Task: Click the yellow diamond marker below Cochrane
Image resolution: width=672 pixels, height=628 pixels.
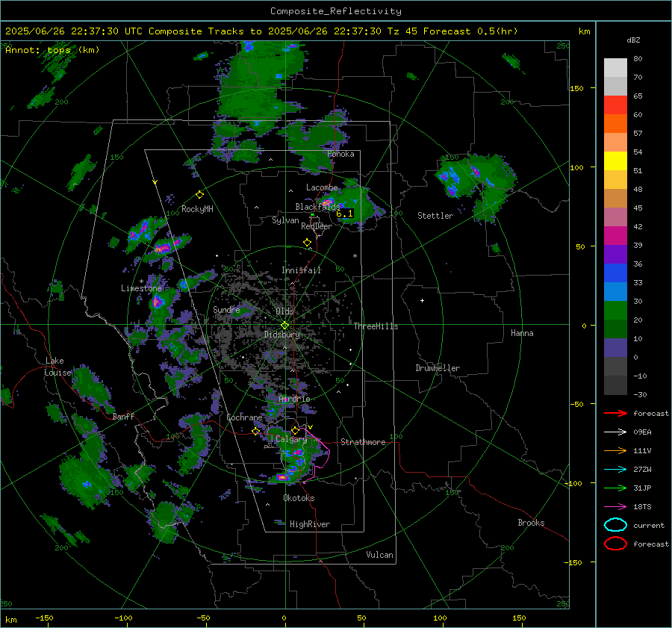Action: click(x=255, y=431)
